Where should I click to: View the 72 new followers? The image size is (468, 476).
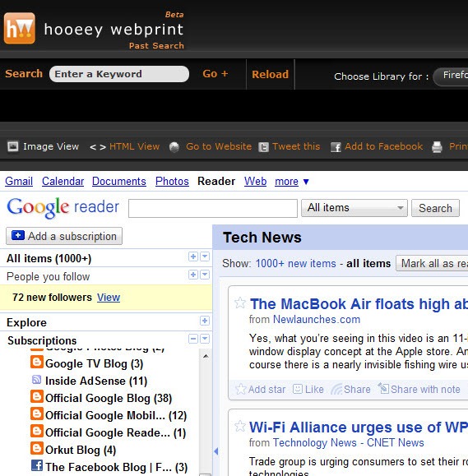[x=109, y=298]
